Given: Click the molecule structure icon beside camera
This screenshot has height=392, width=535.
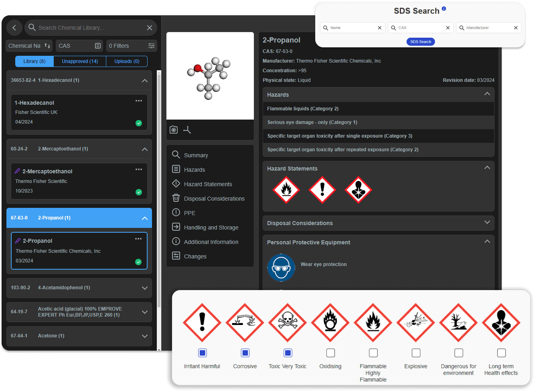Looking at the screenshot, I should click(187, 130).
